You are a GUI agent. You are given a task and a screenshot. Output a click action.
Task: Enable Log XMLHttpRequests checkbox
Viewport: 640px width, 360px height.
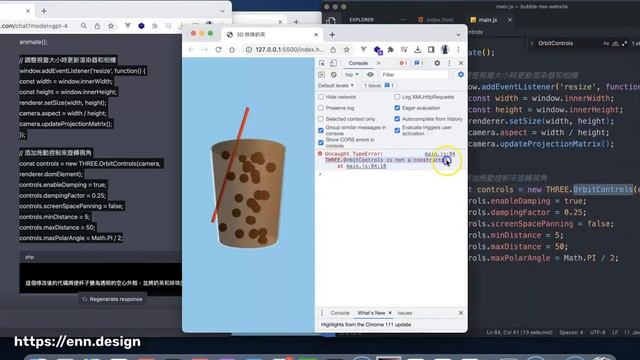[397, 97]
